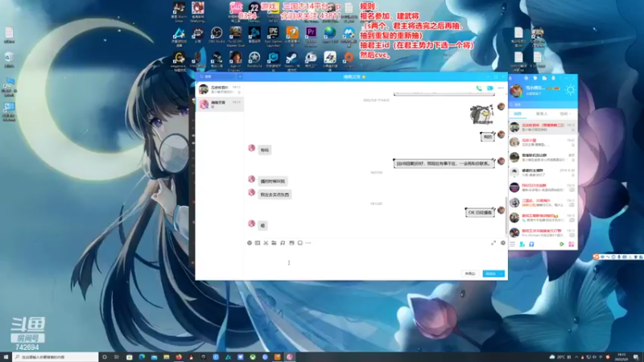Screen dimensions: 644x362
Task: Open the weather sun icon in QQ panel
Action: [570, 90]
